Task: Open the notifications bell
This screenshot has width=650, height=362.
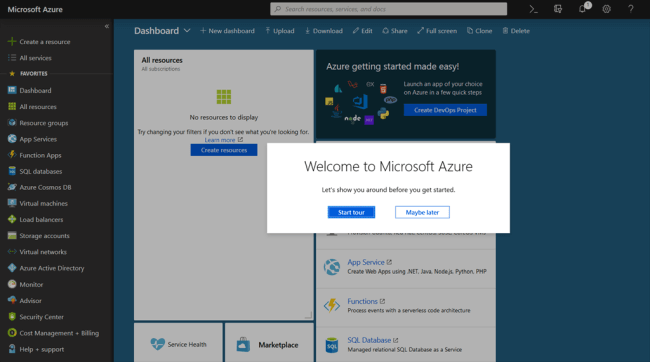Action: [582, 9]
